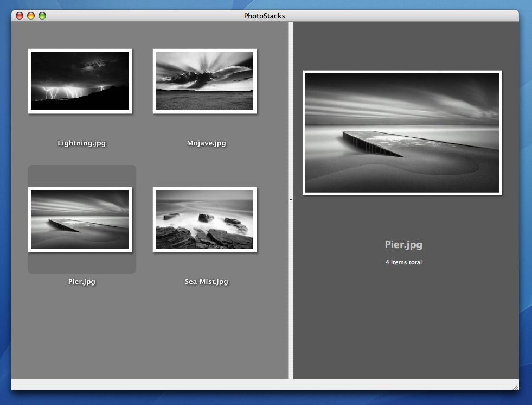Select the Sea Mist.jpg thumbnail

[x=204, y=219]
